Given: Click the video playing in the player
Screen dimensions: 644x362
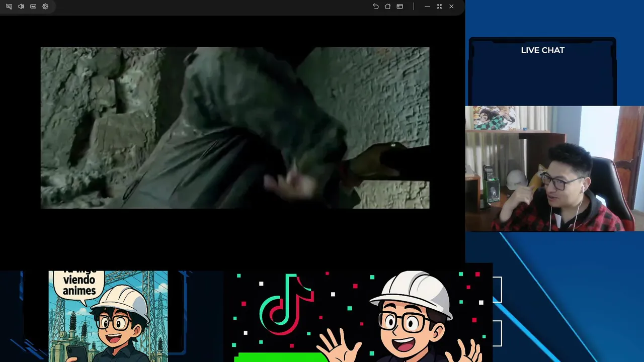Looking at the screenshot, I should (235, 128).
